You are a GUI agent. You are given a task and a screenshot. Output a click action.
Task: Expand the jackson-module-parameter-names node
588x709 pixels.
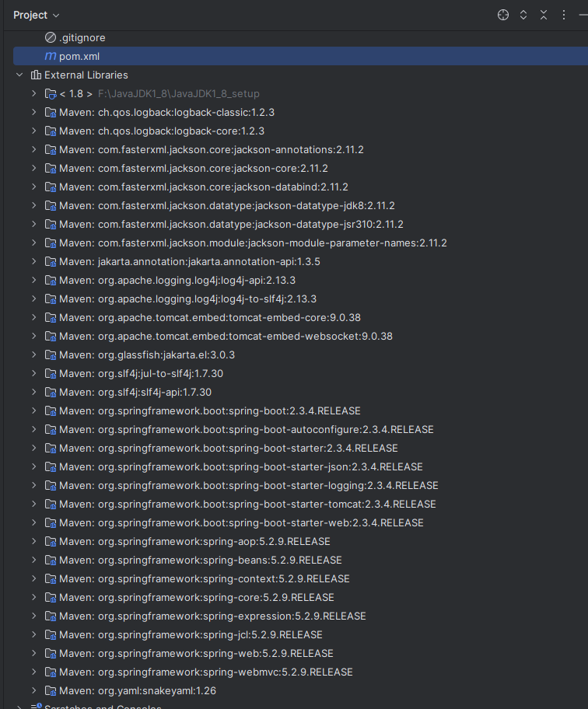pos(34,243)
